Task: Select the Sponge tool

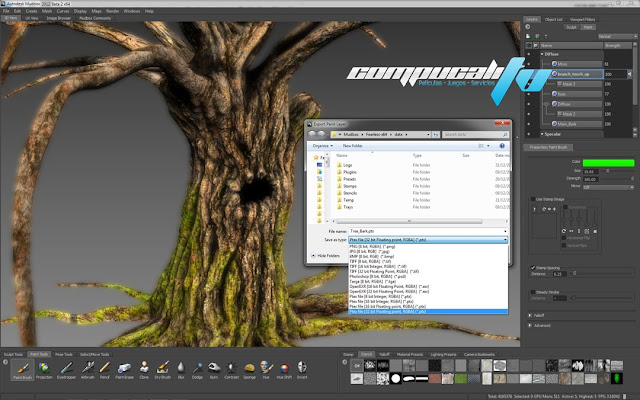Action: [x=249, y=370]
